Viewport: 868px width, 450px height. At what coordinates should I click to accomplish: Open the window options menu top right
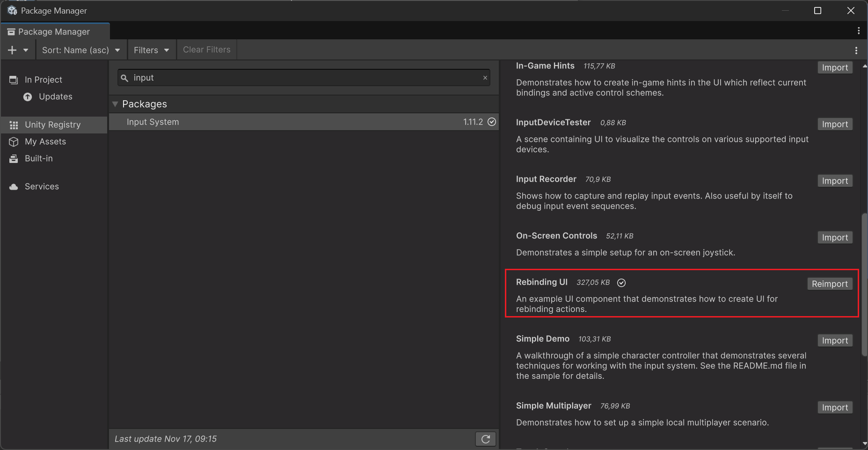(x=859, y=30)
